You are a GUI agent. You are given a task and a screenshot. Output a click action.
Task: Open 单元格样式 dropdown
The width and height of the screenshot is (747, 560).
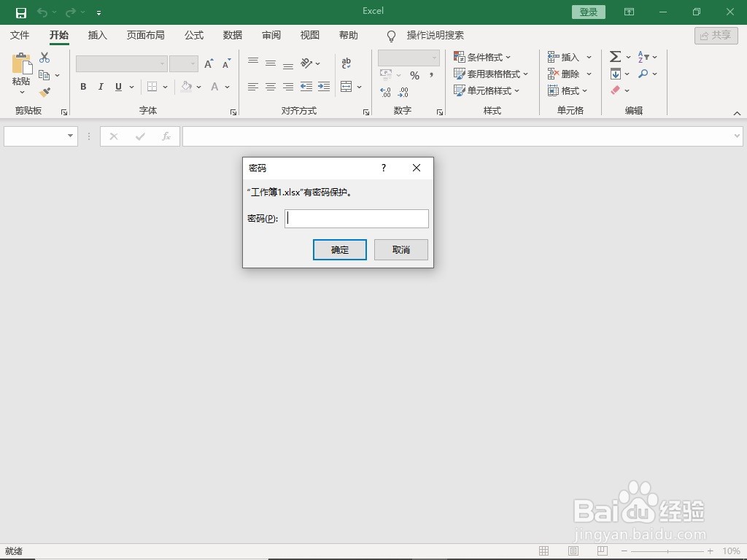(487, 90)
